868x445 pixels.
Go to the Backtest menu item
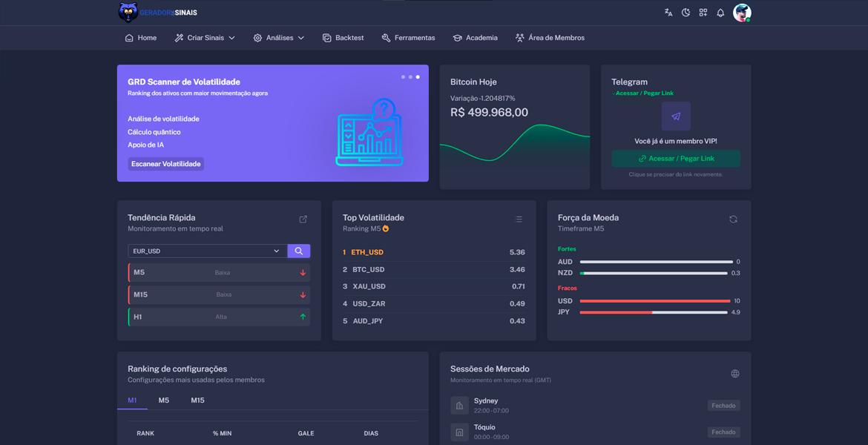[343, 38]
